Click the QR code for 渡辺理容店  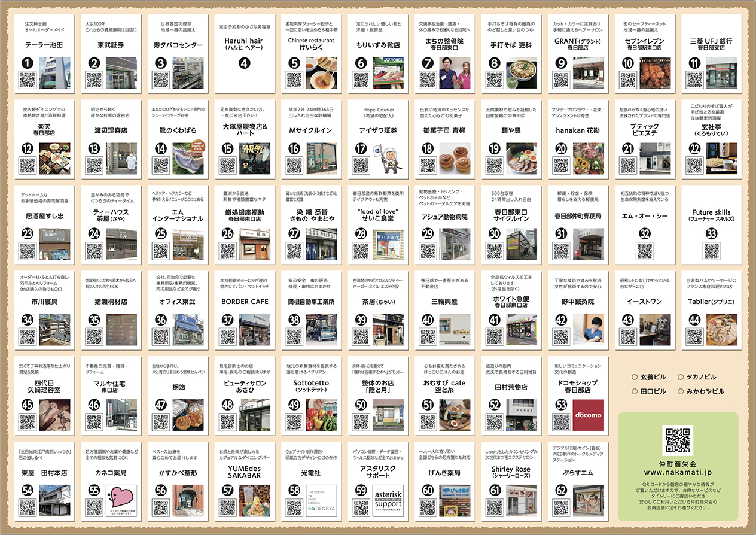[x=94, y=165]
